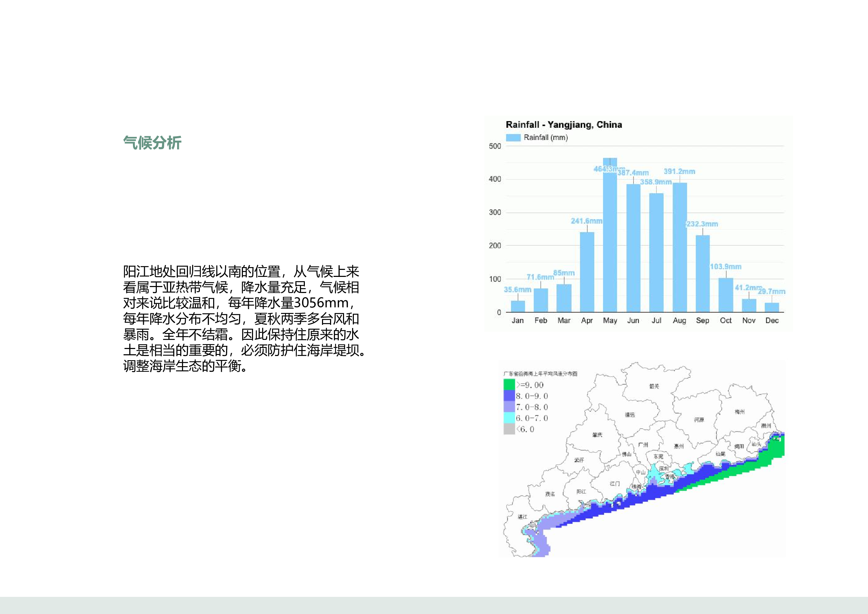
Task: Click the Rainfall - Yangjiang, China chart title
Action: (564, 124)
